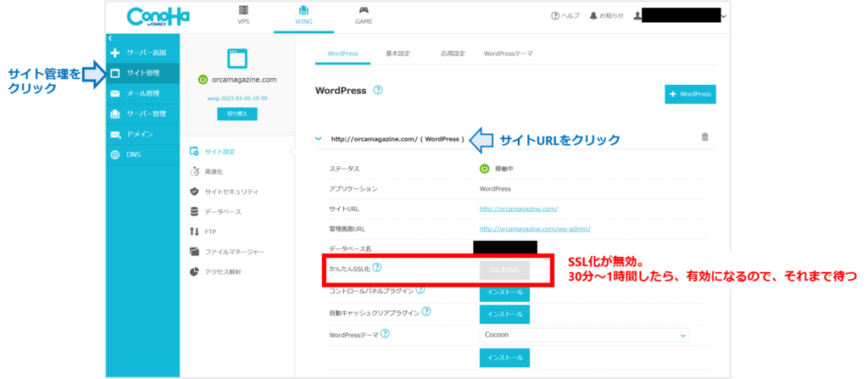Switch to the WordPressテーマ tab

click(x=509, y=53)
